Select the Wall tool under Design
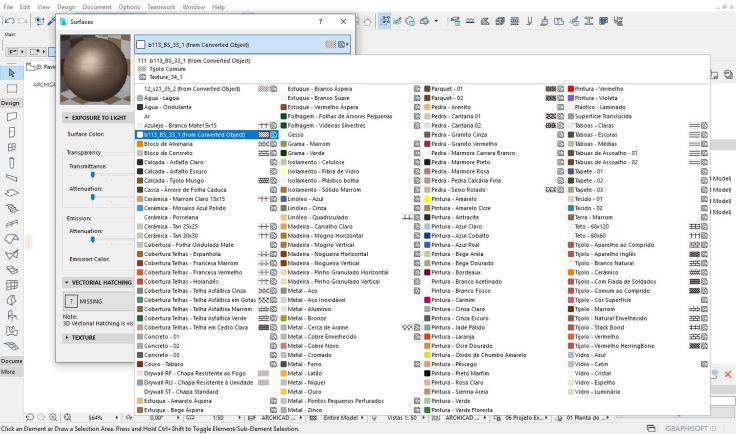The image size is (736, 434). click(x=12, y=117)
